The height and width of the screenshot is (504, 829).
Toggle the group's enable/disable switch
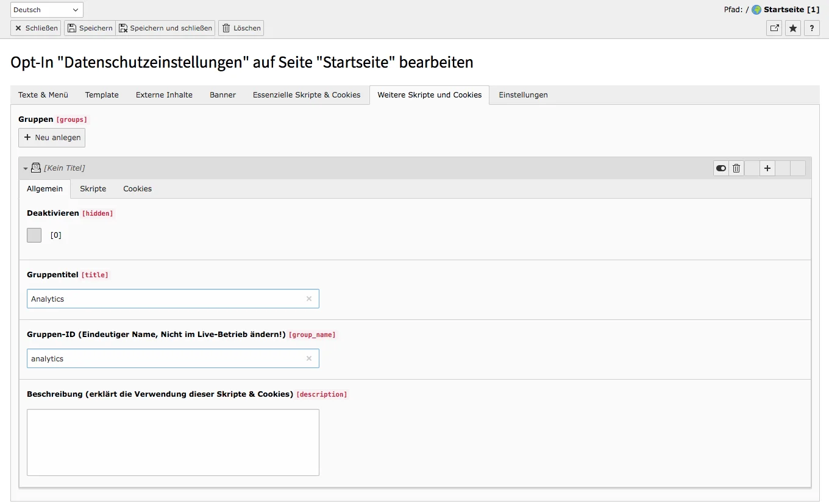tap(721, 168)
